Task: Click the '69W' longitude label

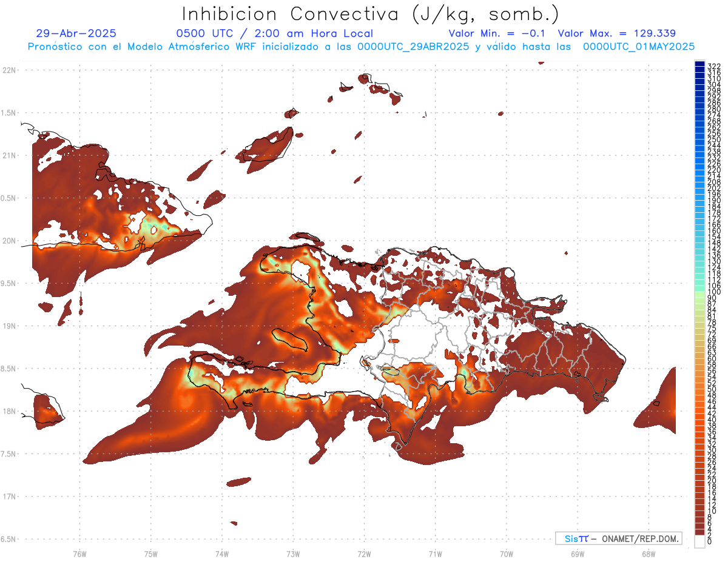Action: (578, 554)
